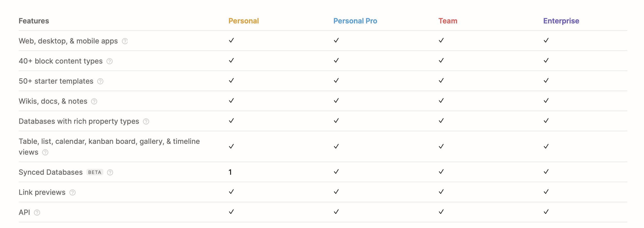Click the BETA badge on Synced Databases

pyautogui.click(x=95, y=172)
